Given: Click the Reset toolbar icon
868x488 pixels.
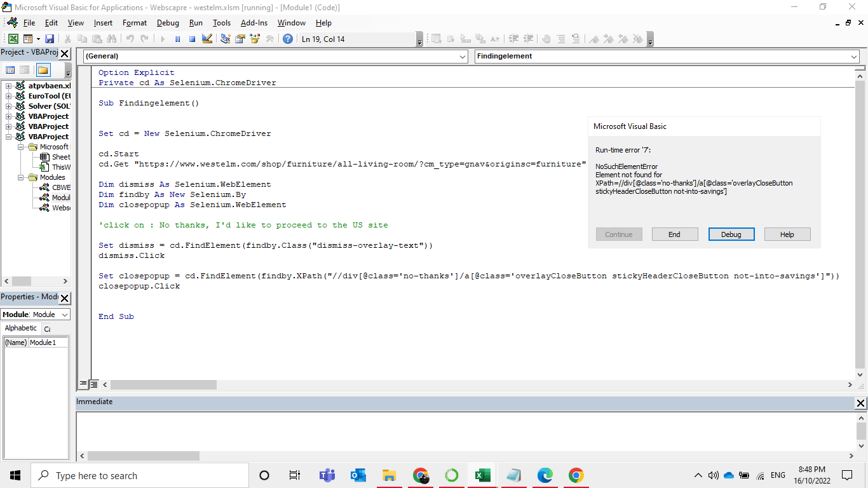Looking at the screenshot, I should pos(191,38).
